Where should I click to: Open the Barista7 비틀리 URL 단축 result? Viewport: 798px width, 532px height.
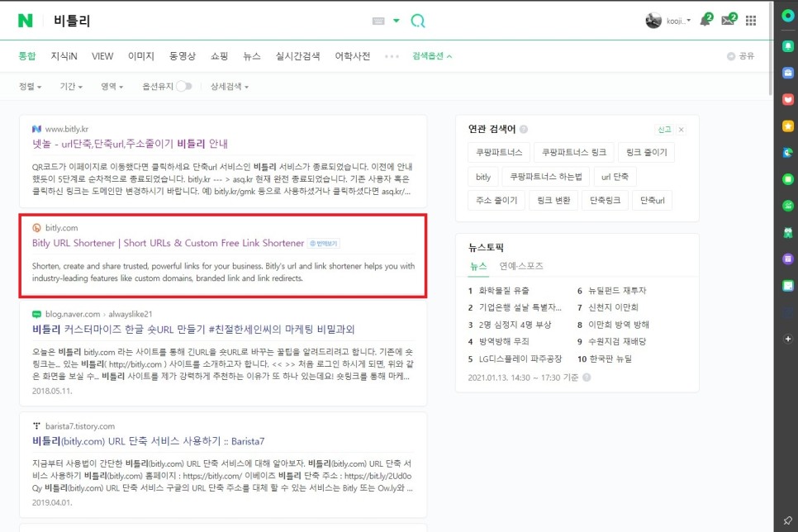pos(148,441)
